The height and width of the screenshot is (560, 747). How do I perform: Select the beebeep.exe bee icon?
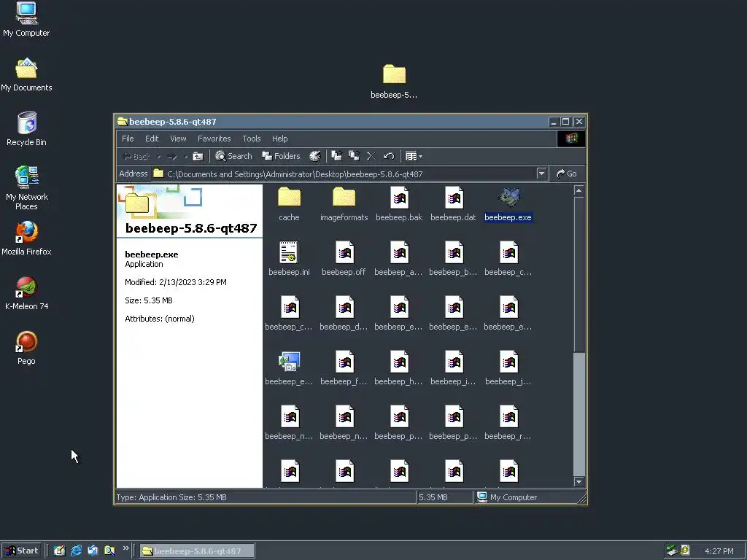508,198
